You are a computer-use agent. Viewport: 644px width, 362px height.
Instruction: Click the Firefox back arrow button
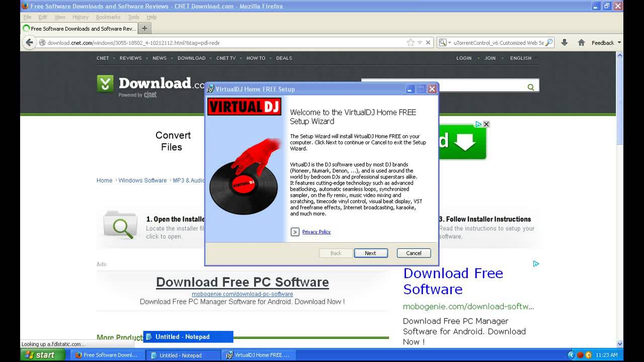tap(29, 43)
